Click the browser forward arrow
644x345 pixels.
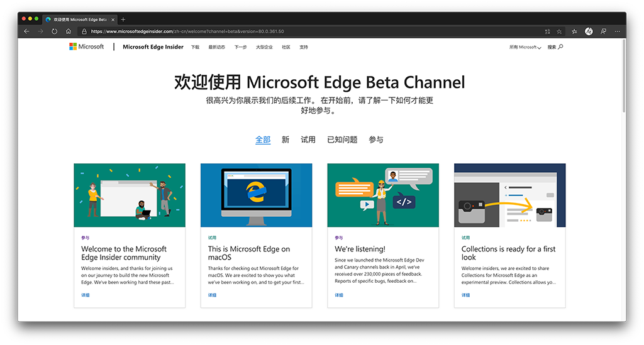[x=40, y=31]
